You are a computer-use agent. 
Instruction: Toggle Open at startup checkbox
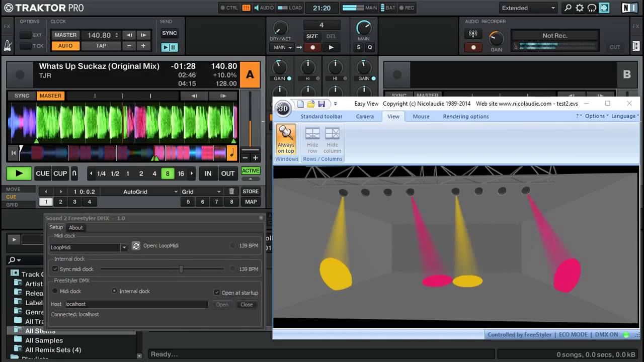coord(217,292)
